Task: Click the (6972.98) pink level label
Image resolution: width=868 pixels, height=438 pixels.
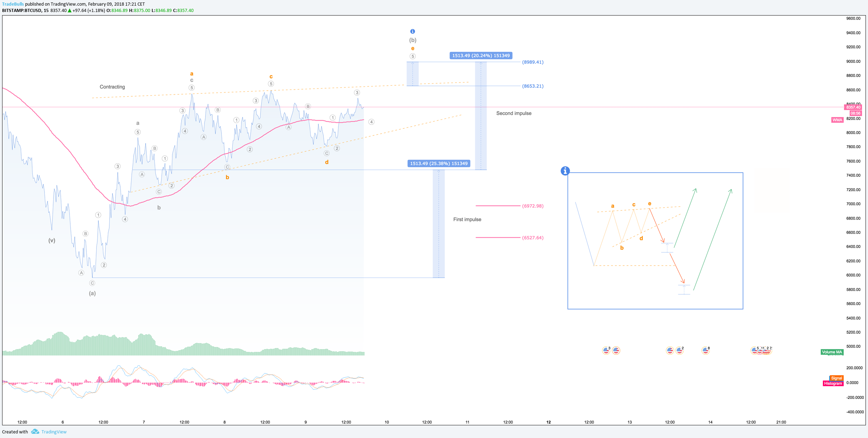Action: coord(533,206)
